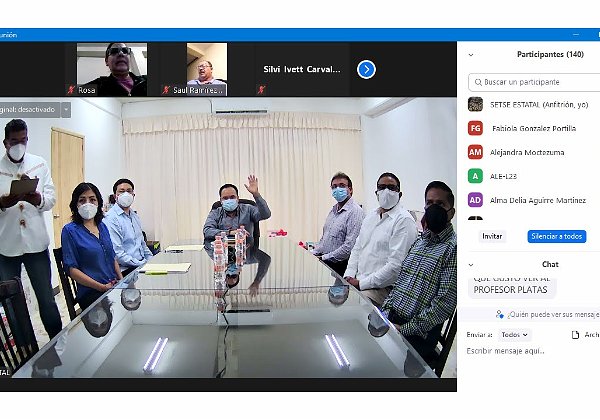Focus the Buscar un participante field
This screenshot has height=420, width=600.
coord(535,82)
